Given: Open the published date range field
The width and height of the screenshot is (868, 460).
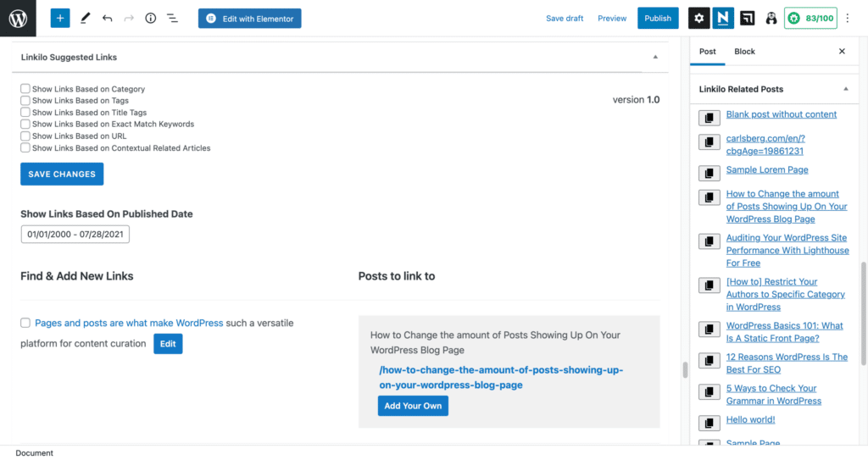Looking at the screenshot, I should [x=75, y=234].
